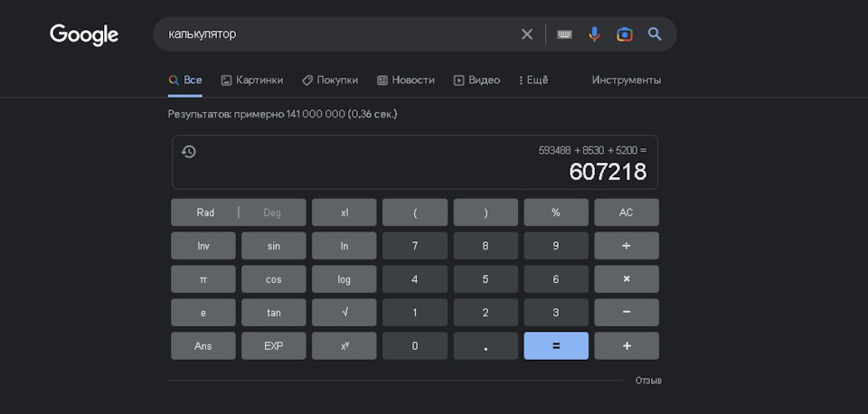Viewport: 868px width, 414px height.
Task: Toggle the Inv inverse functions key
Action: (203, 246)
